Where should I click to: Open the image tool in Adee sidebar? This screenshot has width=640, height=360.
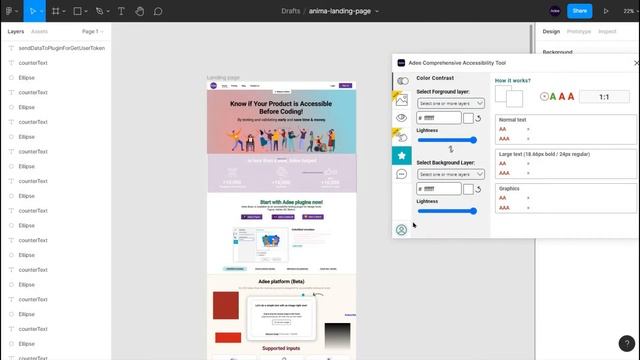pos(402,100)
